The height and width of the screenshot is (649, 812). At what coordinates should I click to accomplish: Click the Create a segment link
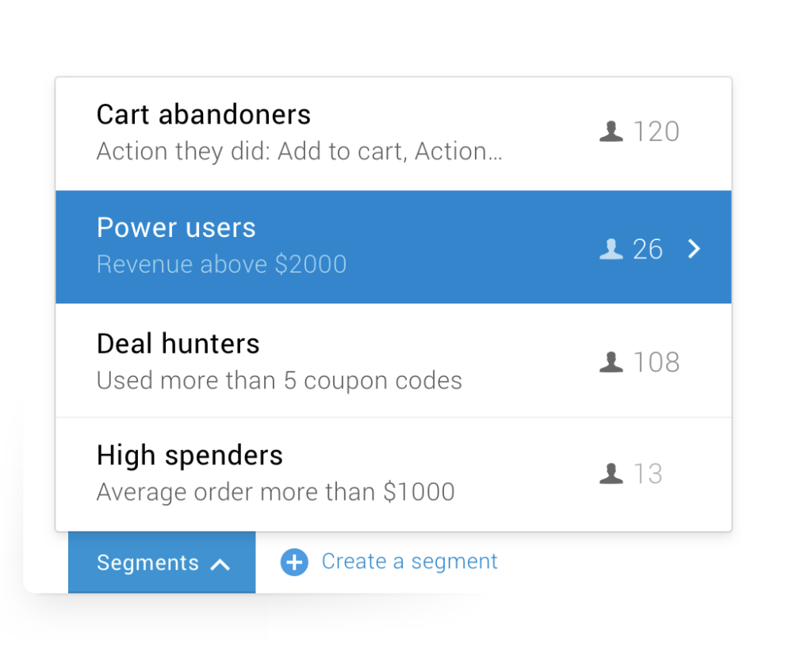click(x=409, y=562)
